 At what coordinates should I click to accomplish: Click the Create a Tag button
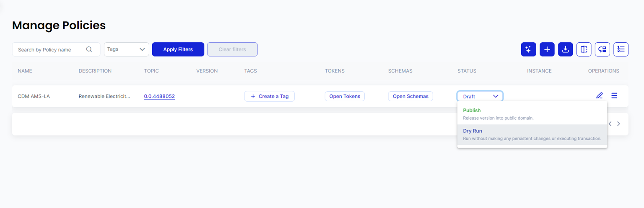(269, 96)
